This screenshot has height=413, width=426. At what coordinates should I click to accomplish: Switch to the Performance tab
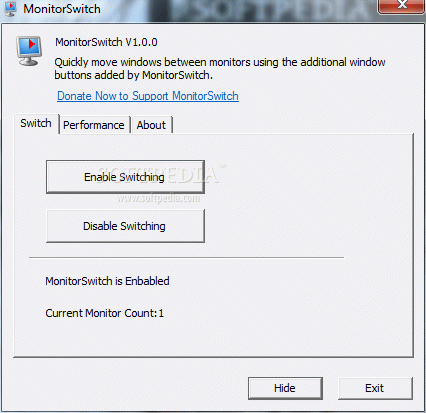(x=94, y=125)
